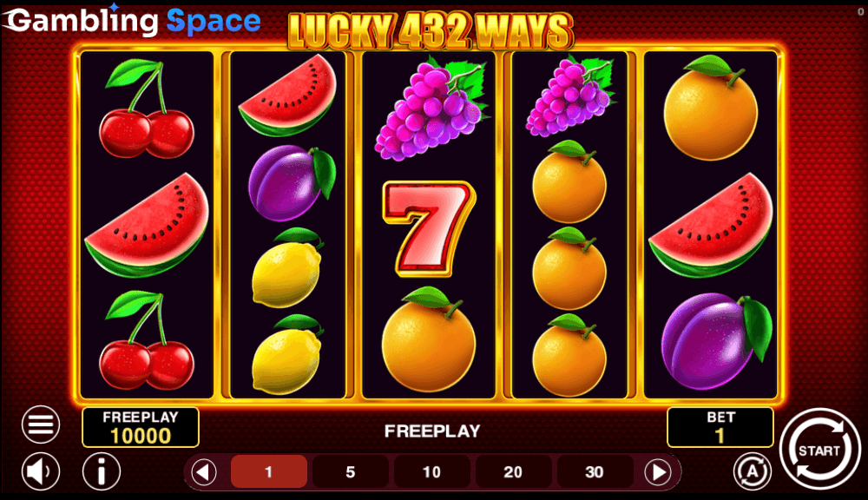Click the watermelon symbol on fifth reel

tap(711, 225)
